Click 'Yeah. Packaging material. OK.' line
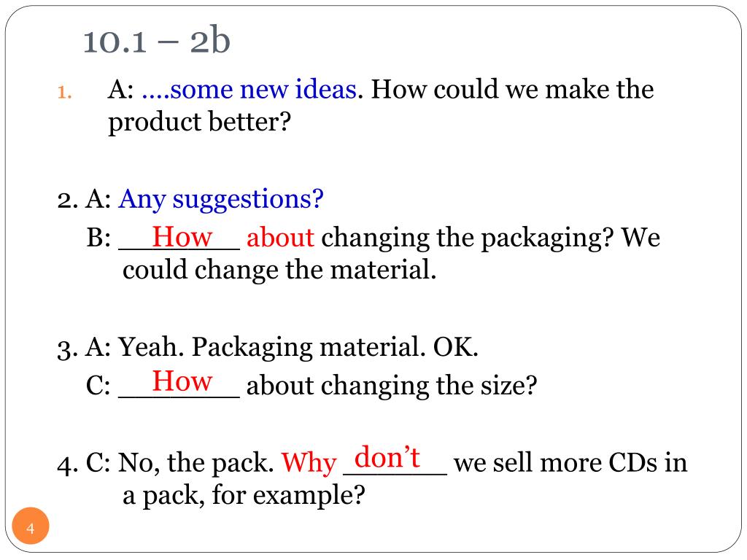The height and width of the screenshot is (560, 747). (x=298, y=347)
